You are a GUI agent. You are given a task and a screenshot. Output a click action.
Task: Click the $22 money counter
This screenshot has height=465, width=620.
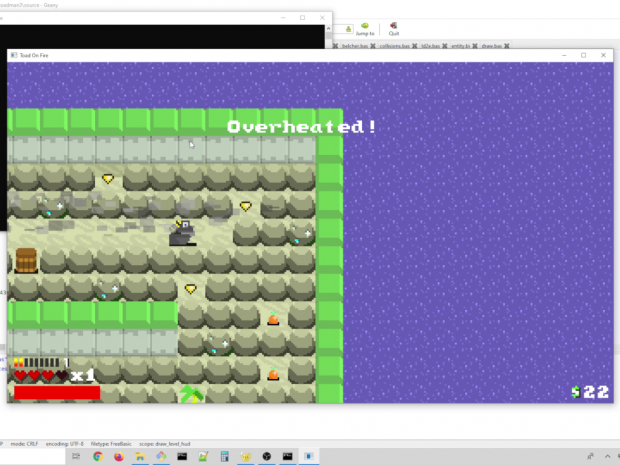coord(590,392)
